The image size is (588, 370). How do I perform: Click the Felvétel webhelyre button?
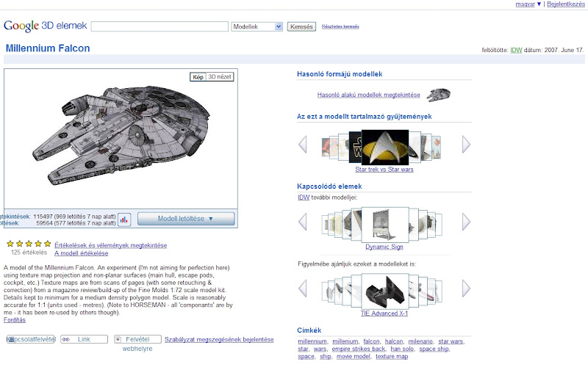(137, 339)
